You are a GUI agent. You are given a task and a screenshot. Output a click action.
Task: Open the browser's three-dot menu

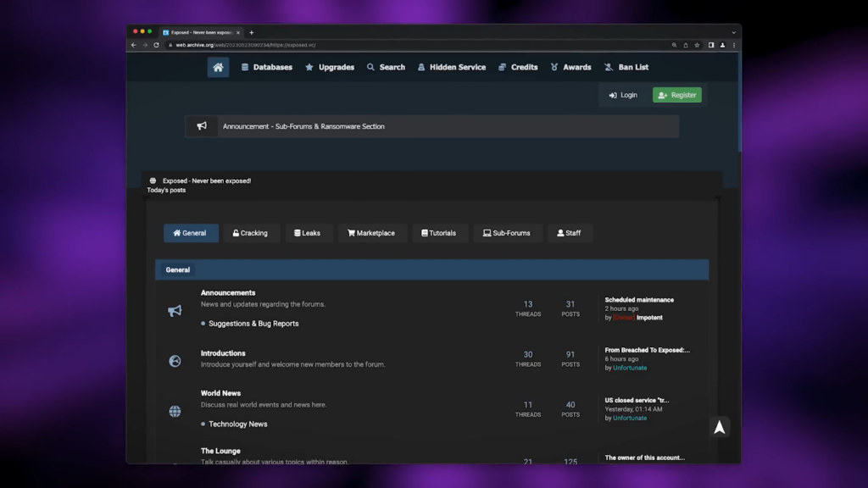tap(734, 45)
